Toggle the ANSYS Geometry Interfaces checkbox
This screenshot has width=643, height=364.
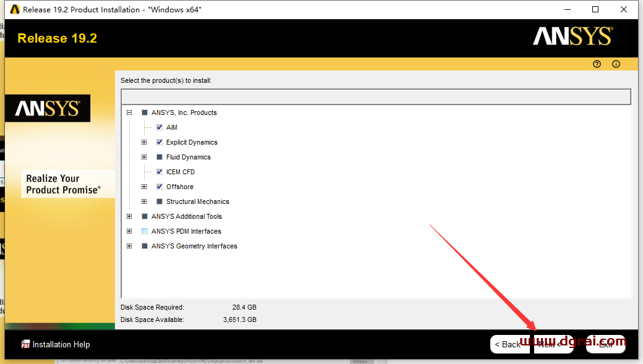point(144,246)
